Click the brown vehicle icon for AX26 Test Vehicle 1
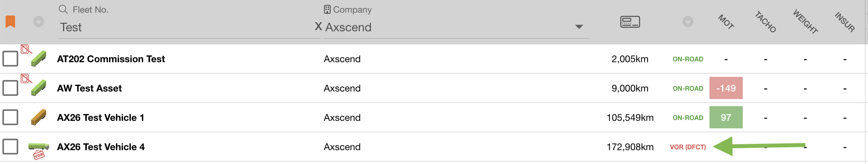The height and width of the screenshot is (164, 868). [38, 117]
